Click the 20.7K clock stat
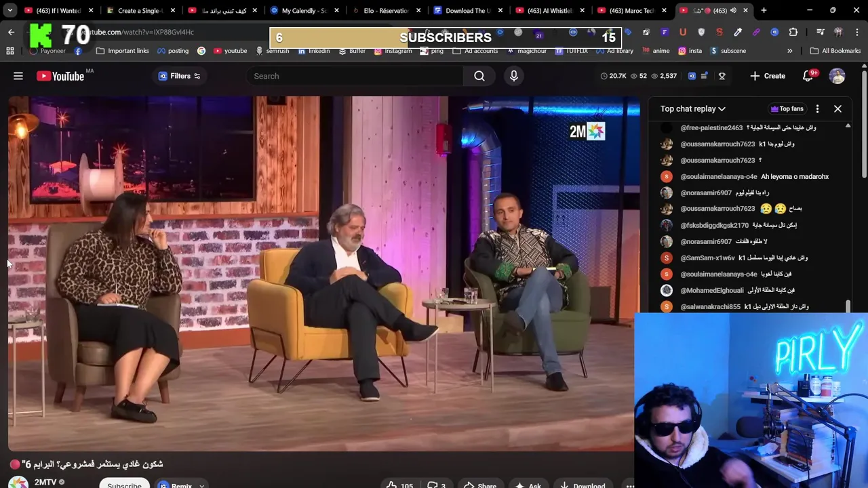 (613, 76)
